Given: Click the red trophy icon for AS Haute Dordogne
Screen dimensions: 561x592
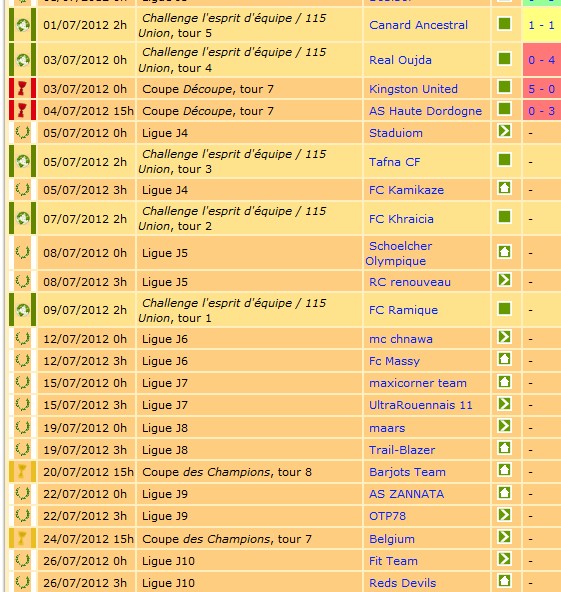Looking at the screenshot, I should [22, 111].
